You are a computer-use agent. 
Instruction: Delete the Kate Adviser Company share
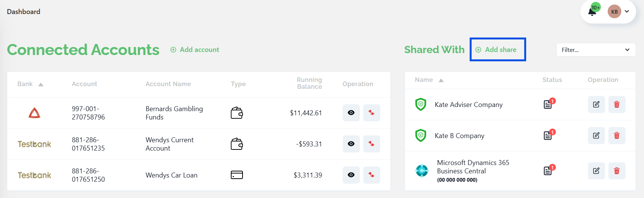617,105
